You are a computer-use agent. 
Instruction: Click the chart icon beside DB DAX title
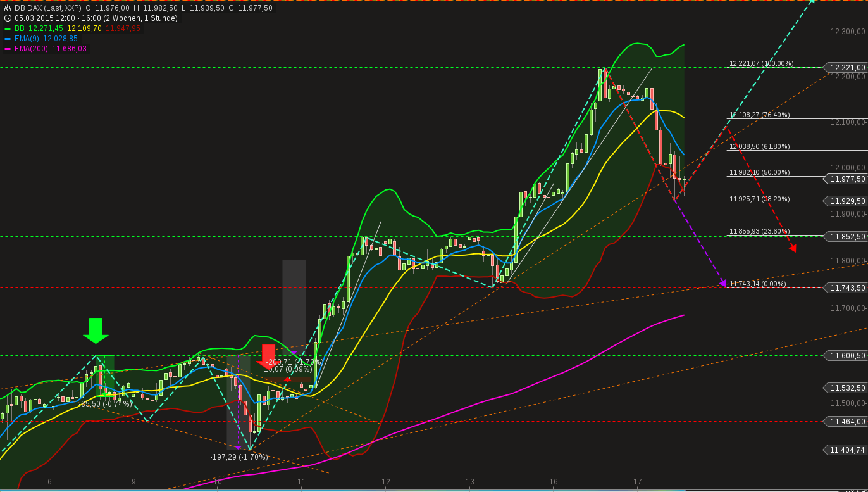pos(8,8)
